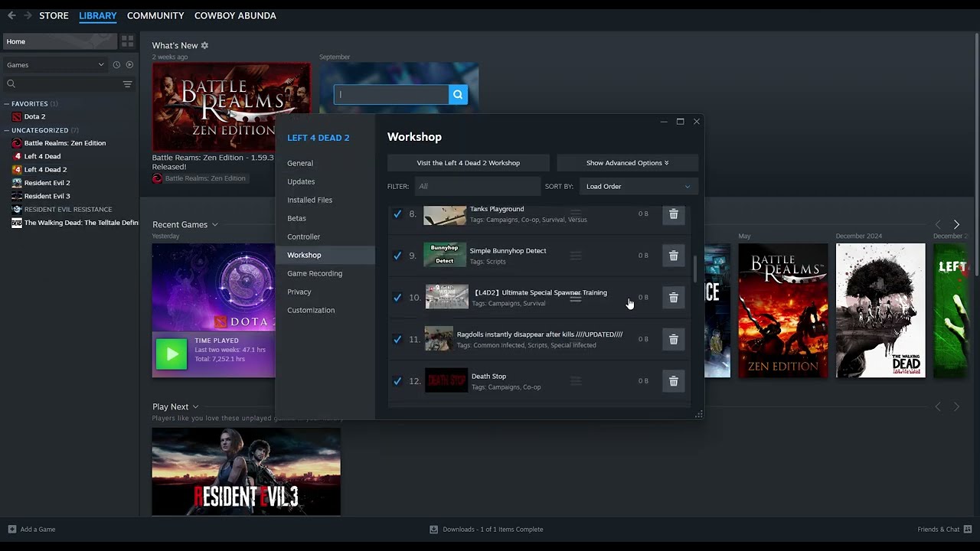Open Resident Evil 3 Play Next thumbnail
This screenshot has width=980, height=551.
coord(247,471)
